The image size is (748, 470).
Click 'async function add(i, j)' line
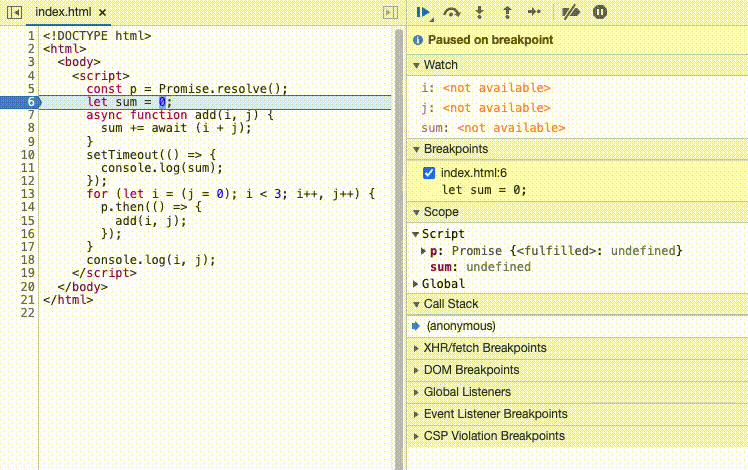[180, 115]
